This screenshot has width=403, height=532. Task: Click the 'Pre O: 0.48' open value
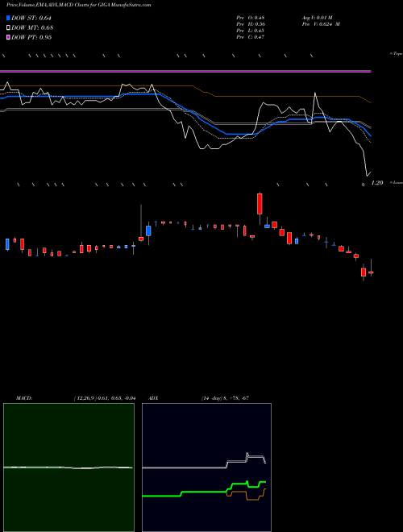coord(251,18)
